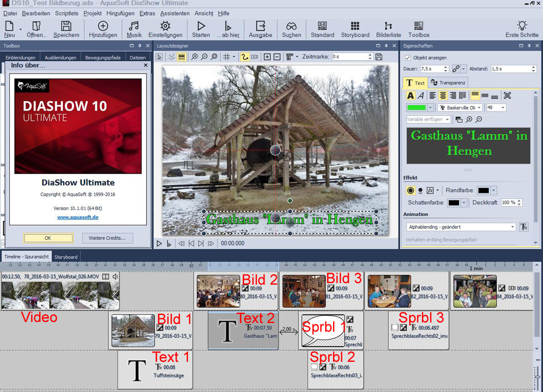Click the grid icon in Layoutdesigner toolbar
The width and height of the screenshot is (543, 392).
click(227, 57)
